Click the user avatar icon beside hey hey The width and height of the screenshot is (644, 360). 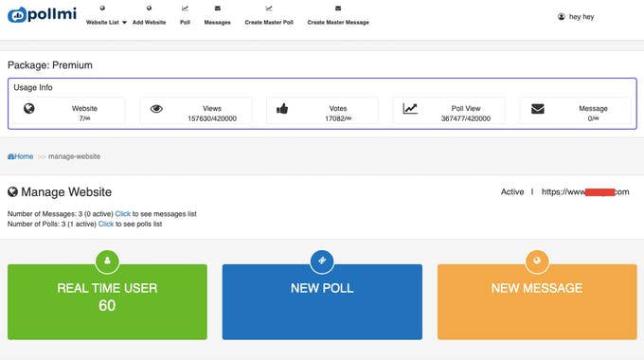561,16
